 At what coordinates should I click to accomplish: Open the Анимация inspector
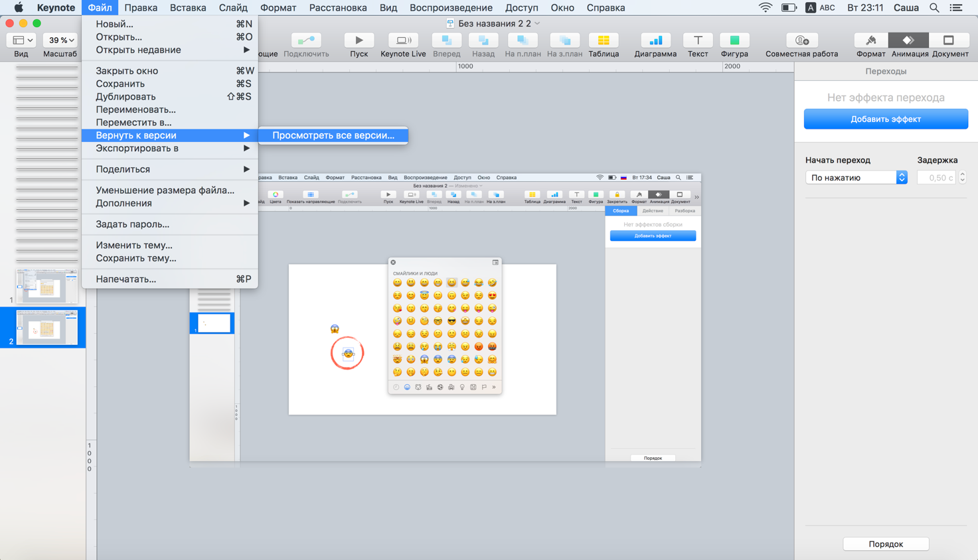(910, 40)
